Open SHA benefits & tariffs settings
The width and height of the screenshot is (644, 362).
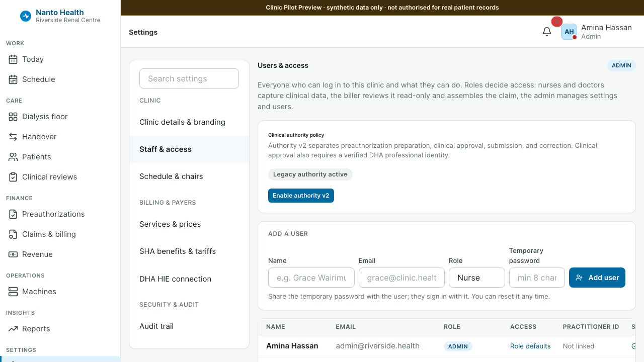click(x=189, y=251)
